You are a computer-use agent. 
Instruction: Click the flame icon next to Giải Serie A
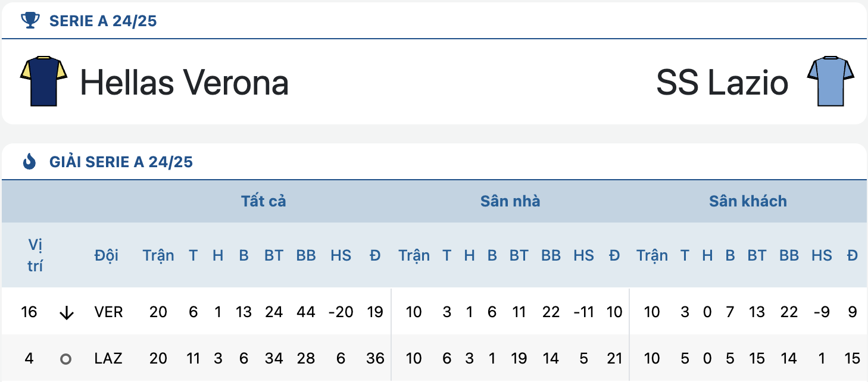pos(29,161)
